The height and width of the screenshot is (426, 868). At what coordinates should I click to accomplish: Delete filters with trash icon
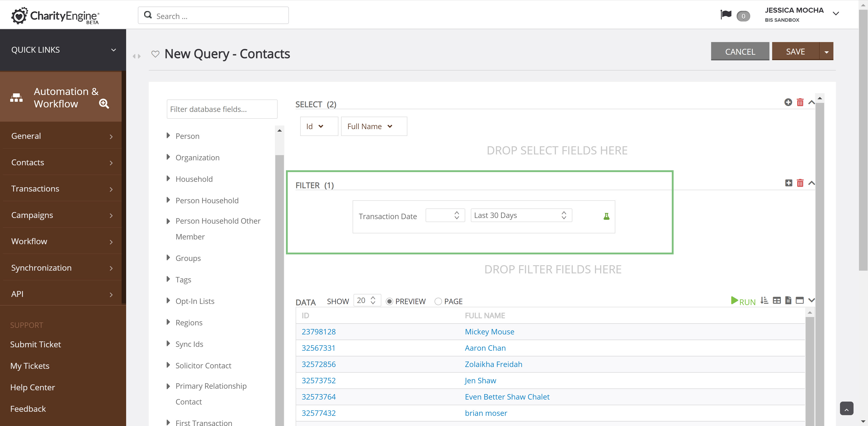pos(800,183)
